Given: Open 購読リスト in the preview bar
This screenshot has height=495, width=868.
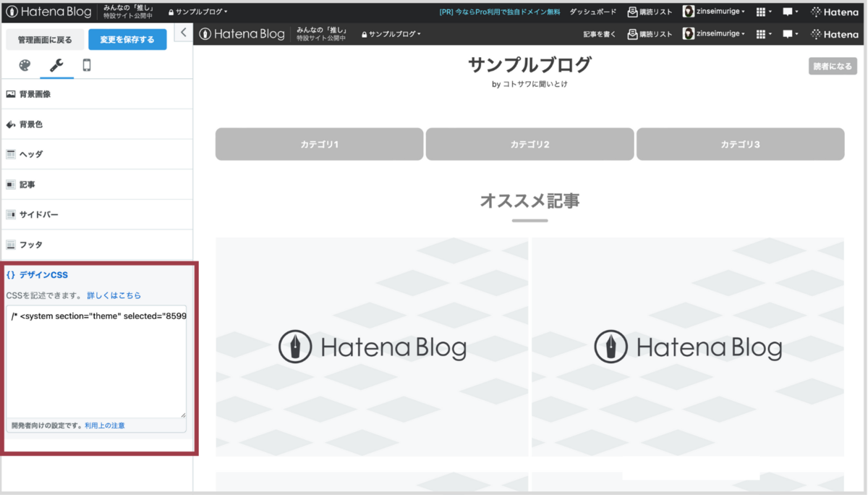Looking at the screenshot, I should [650, 34].
